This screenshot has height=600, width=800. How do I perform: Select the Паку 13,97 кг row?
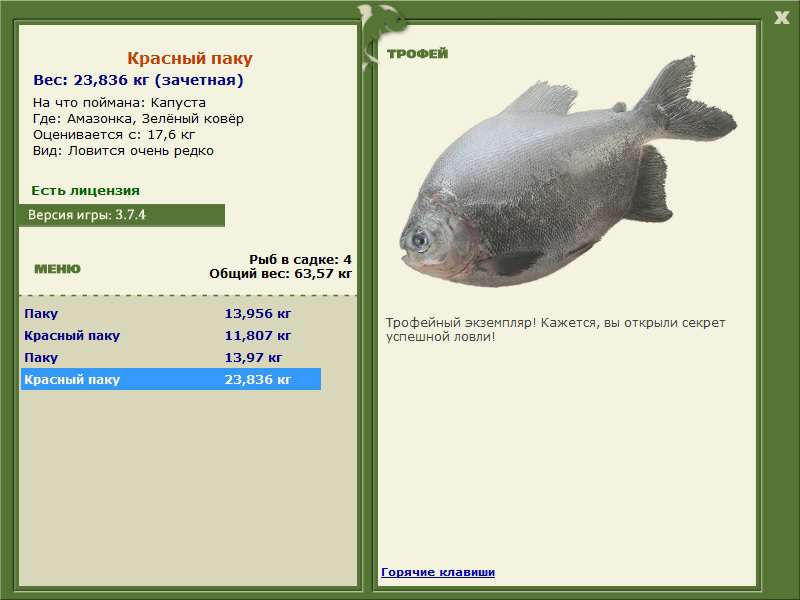(x=171, y=357)
